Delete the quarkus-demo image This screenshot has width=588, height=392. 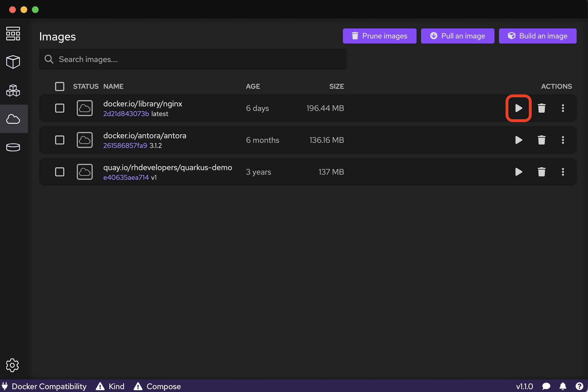(541, 172)
